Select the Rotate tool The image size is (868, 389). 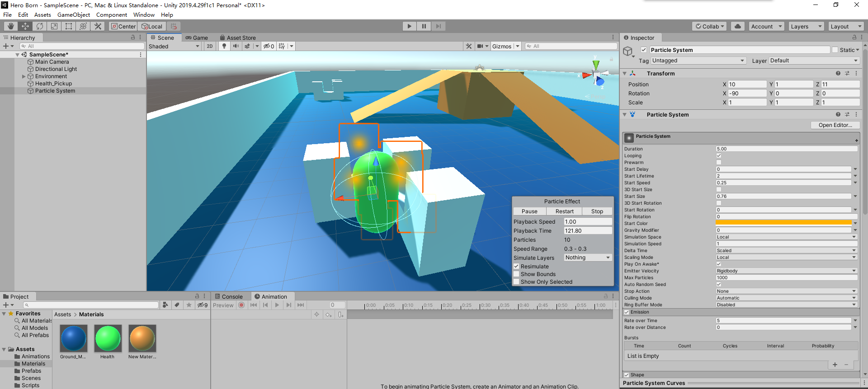click(x=40, y=26)
